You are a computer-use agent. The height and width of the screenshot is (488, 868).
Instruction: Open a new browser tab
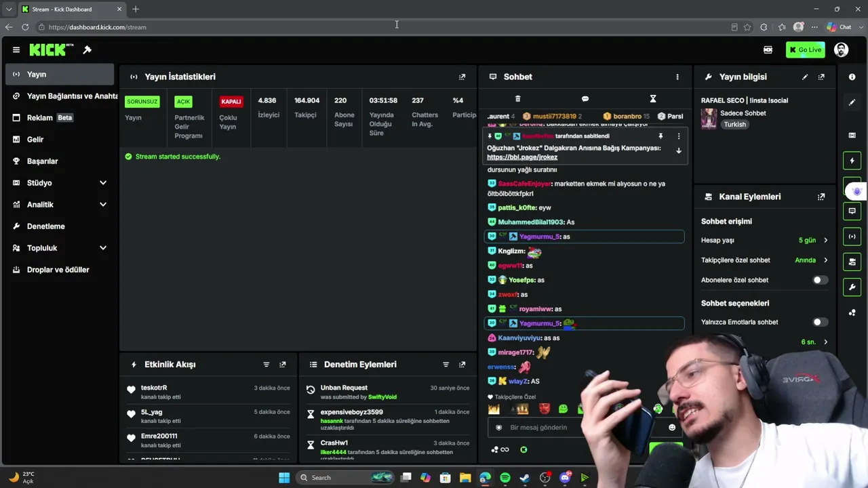point(136,9)
